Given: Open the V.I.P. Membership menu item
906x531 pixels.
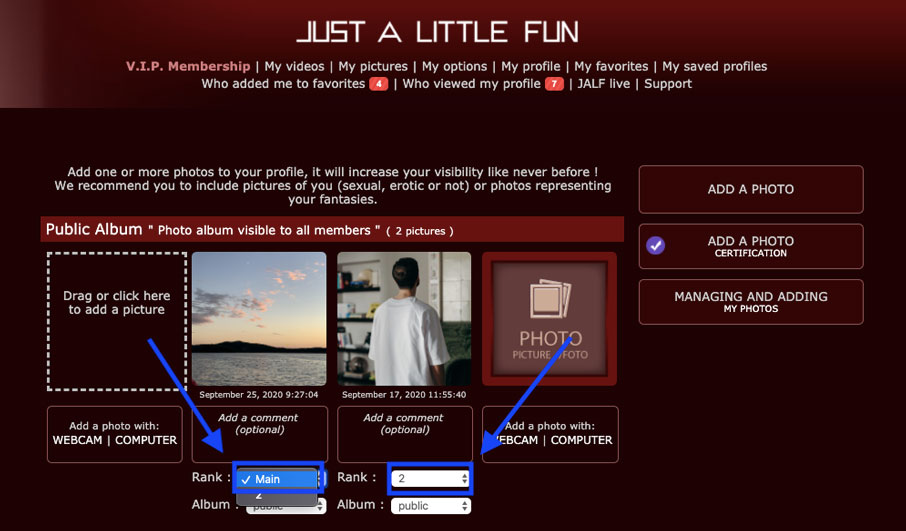Looking at the screenshot, I should coord(188,66).
